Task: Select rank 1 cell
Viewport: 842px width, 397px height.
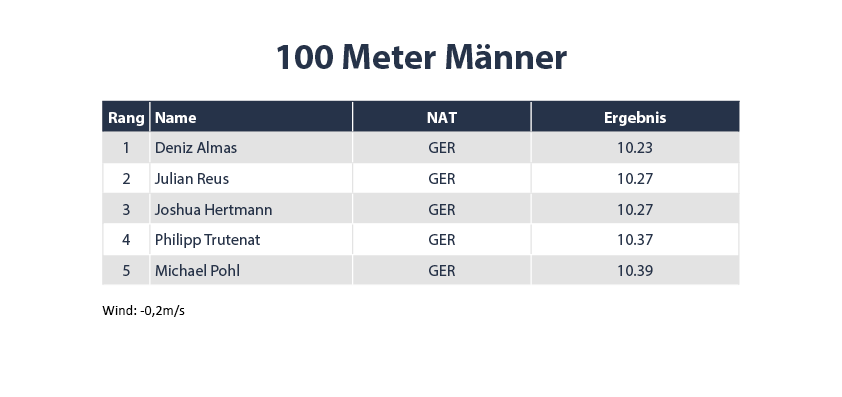Action: (126, 148)
